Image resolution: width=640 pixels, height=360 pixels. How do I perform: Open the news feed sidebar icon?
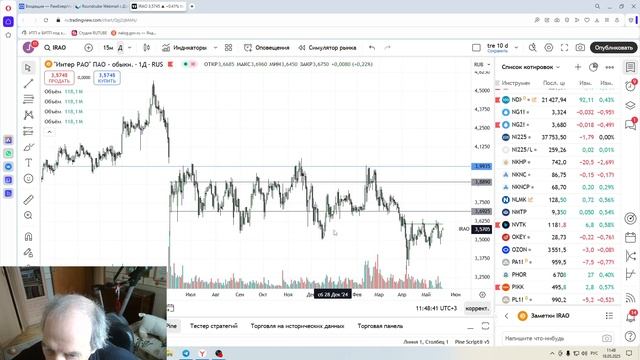click(x=631, y=297)
